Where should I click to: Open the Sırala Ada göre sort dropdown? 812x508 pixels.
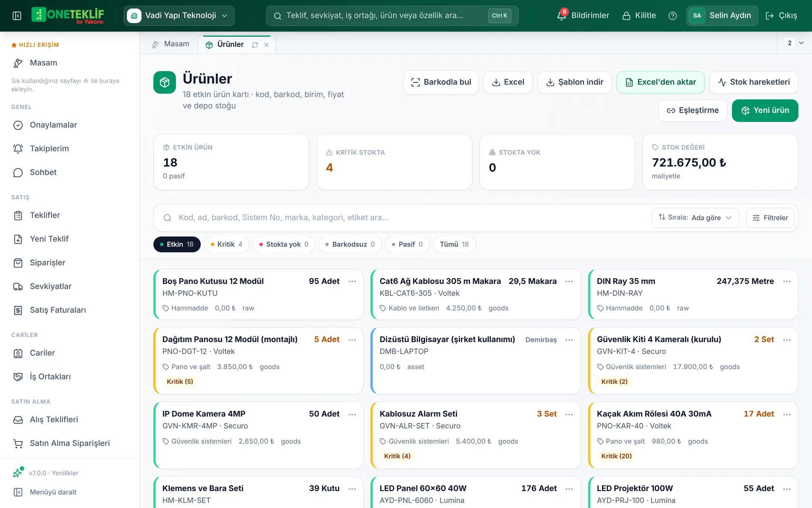point(695,218)
